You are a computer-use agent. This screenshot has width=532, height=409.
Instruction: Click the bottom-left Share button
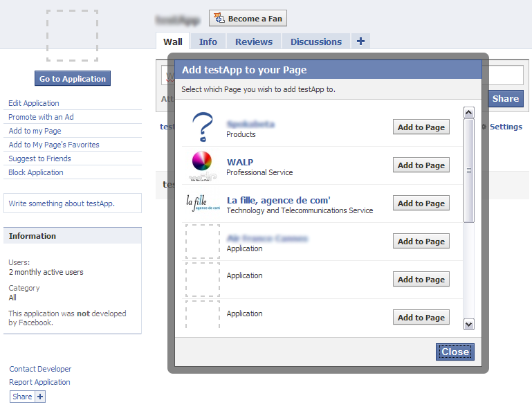coord(22,397)
